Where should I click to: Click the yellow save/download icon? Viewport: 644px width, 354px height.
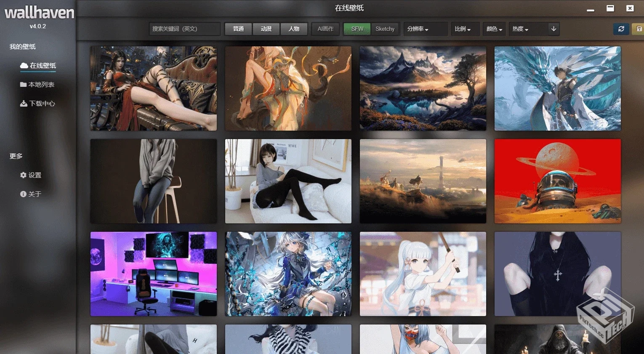pyautogui.click(x=639, y=29)
